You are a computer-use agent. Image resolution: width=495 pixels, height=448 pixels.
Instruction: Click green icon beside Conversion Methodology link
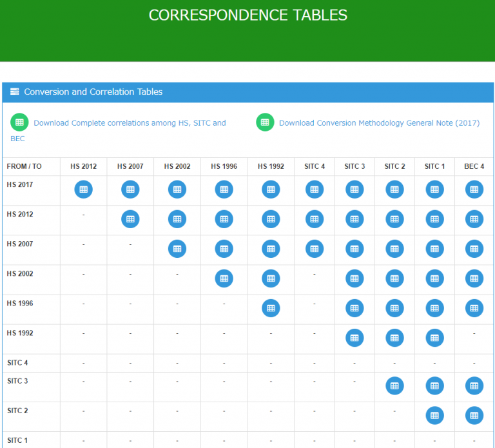[265, 122]
